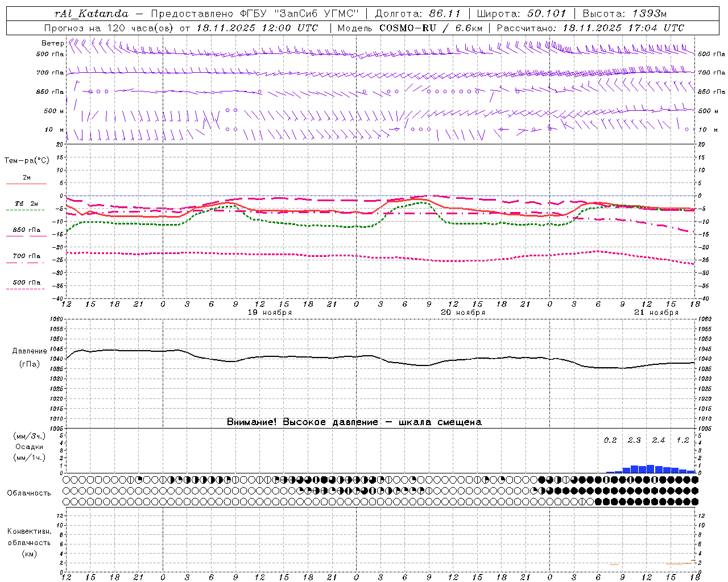Click the (км) unit label for convective cloud
The image size is (728, 582).
tap(30, 554)
